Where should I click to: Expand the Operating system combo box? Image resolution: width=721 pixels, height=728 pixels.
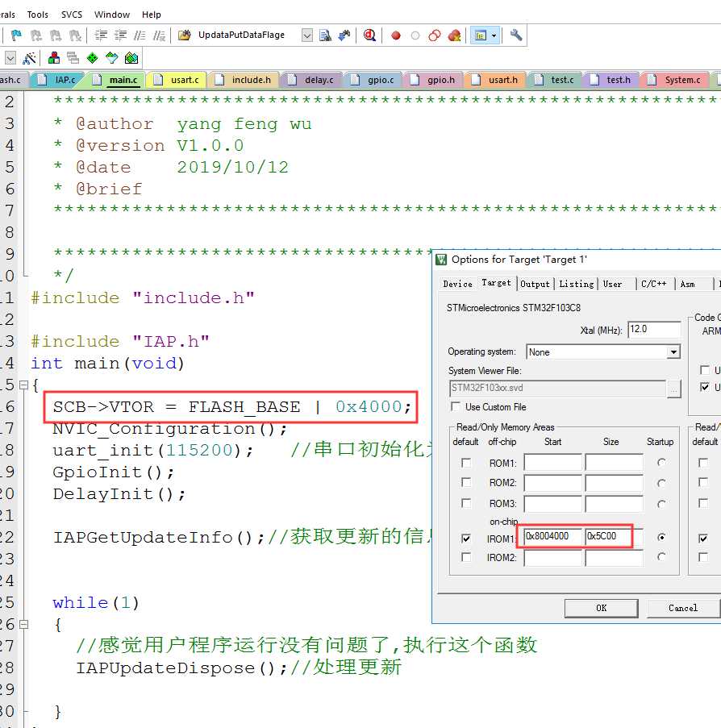pyautogui.click(x=673, y=352)
